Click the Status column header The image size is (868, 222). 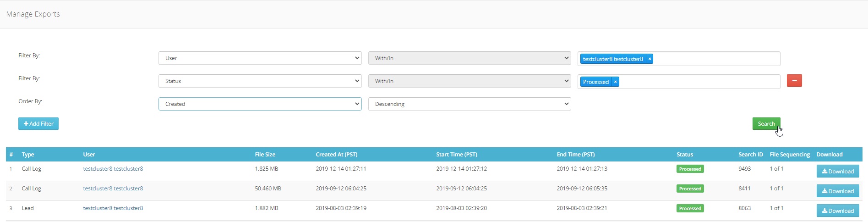click(685, 155)
